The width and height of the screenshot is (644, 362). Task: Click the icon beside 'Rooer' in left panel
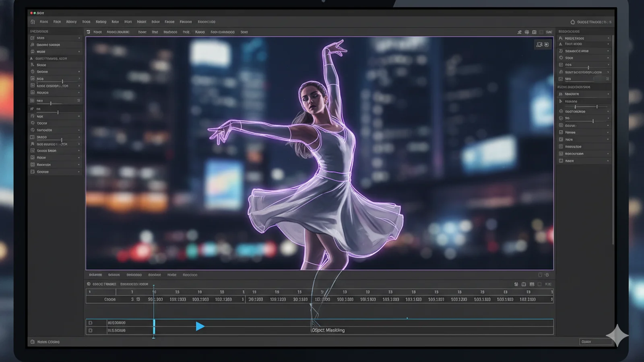tap(33, 158)
